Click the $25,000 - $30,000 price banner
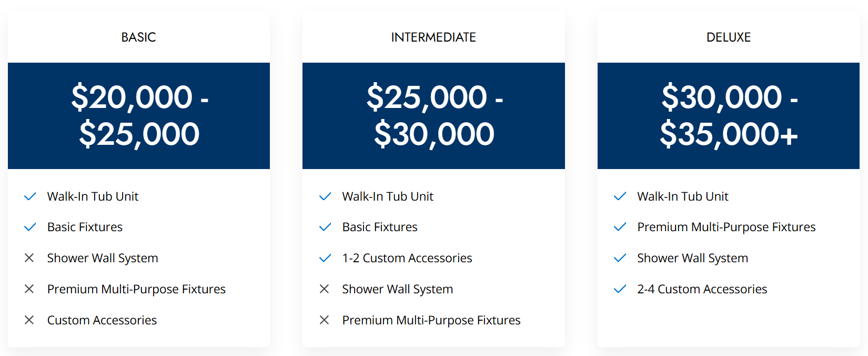868x356 pixels. tap(433, 116)
